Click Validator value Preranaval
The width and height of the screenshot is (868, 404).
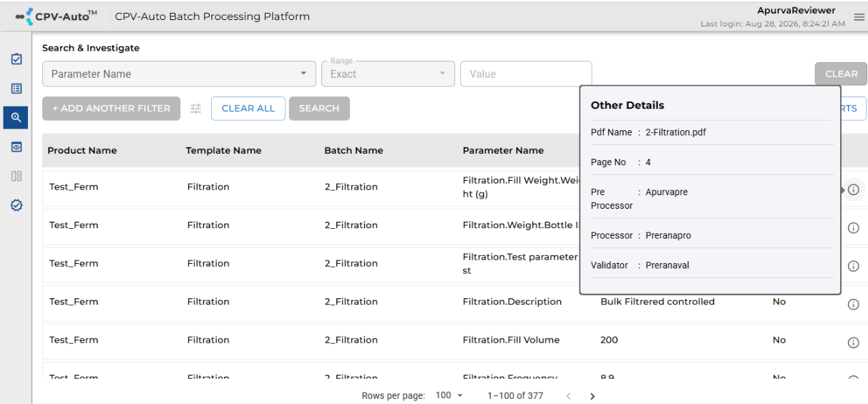pyautogui.click(x=668, y=265)
